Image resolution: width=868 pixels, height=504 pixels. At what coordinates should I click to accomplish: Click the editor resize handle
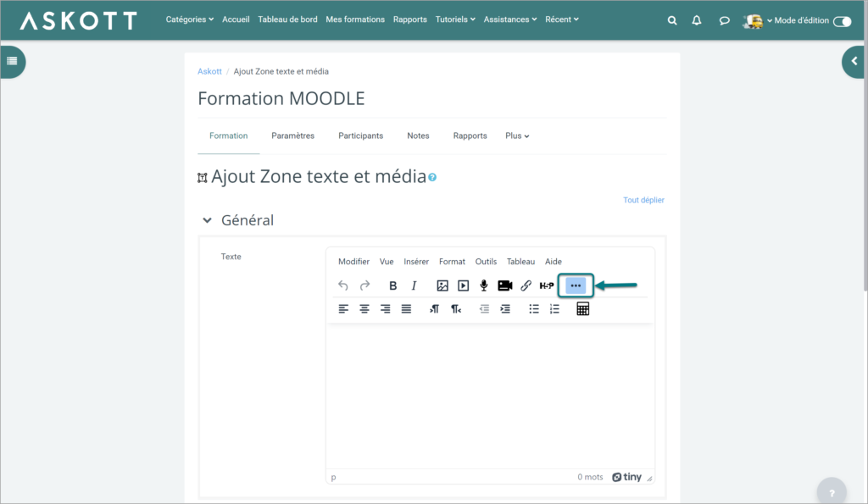pyautogui.click(x=649, y=479)
